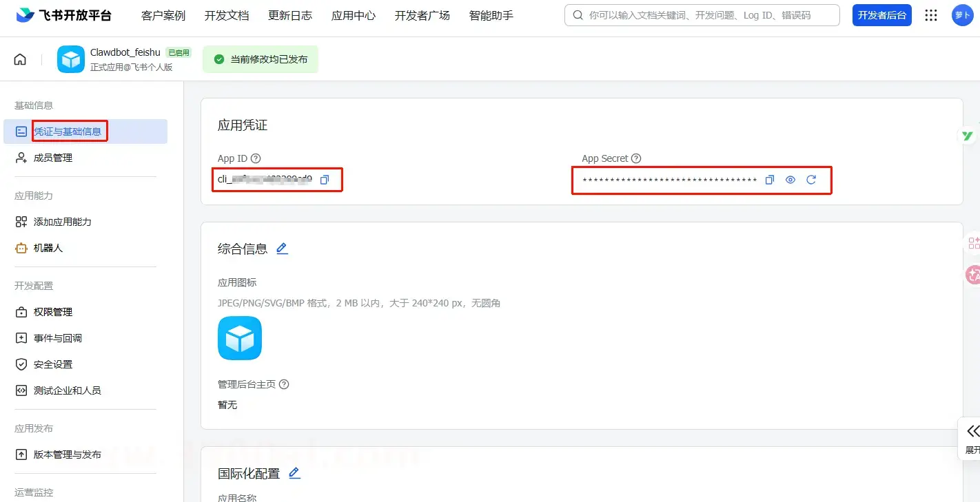Reset App Secret using refresh icon

811,180
